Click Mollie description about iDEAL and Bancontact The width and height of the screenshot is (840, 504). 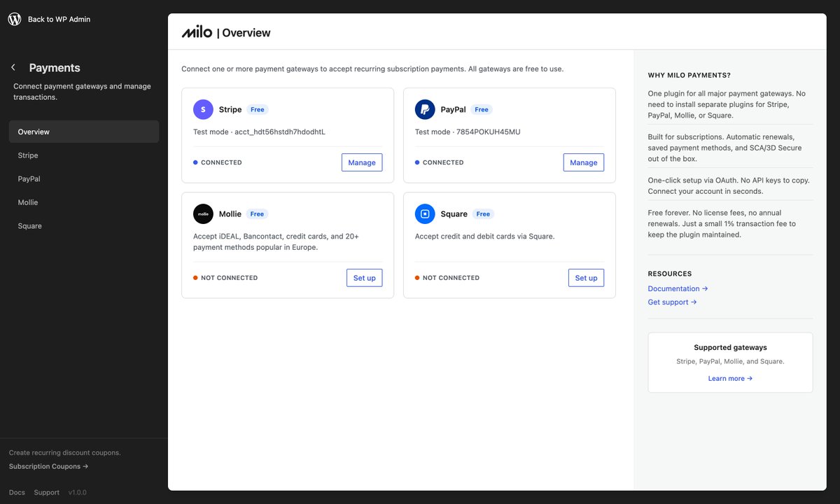point(276,242)
